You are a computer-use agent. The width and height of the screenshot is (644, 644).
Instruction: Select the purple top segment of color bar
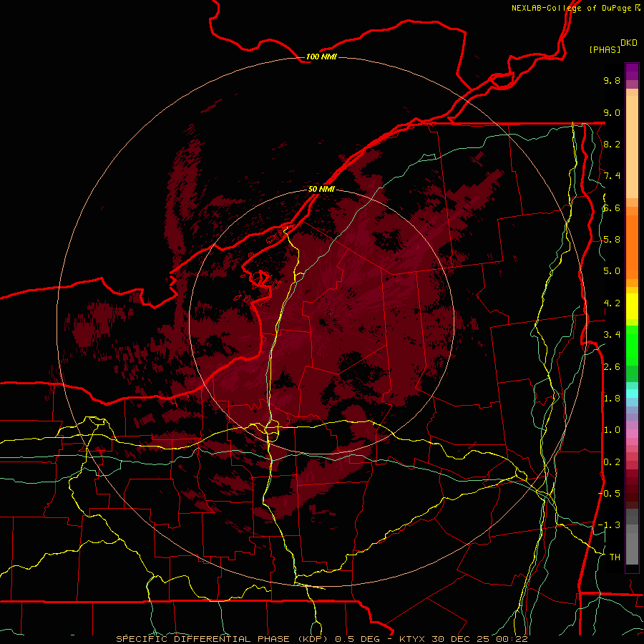point(632,72)
